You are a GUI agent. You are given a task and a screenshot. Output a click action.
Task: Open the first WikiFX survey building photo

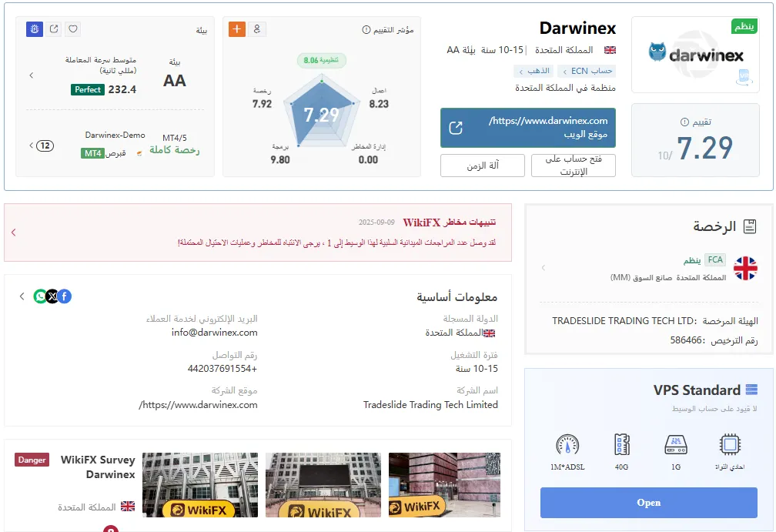click(444, 485)
